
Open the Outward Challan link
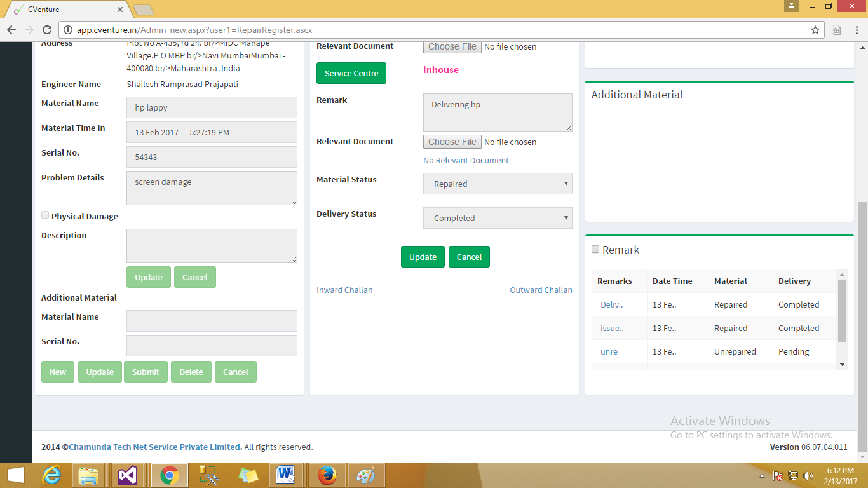tap(541, 290)
